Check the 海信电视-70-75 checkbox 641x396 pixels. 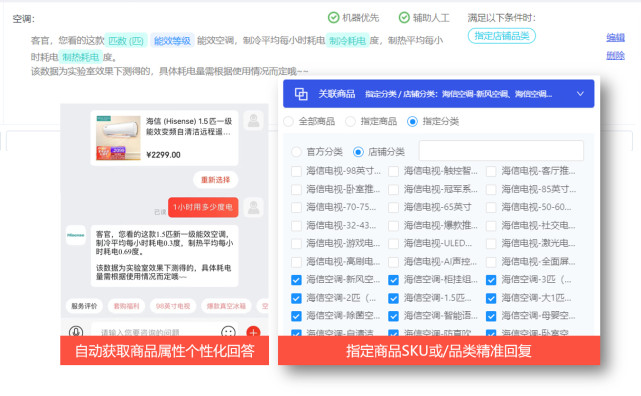pyautogui.click(x=296, y=208)
